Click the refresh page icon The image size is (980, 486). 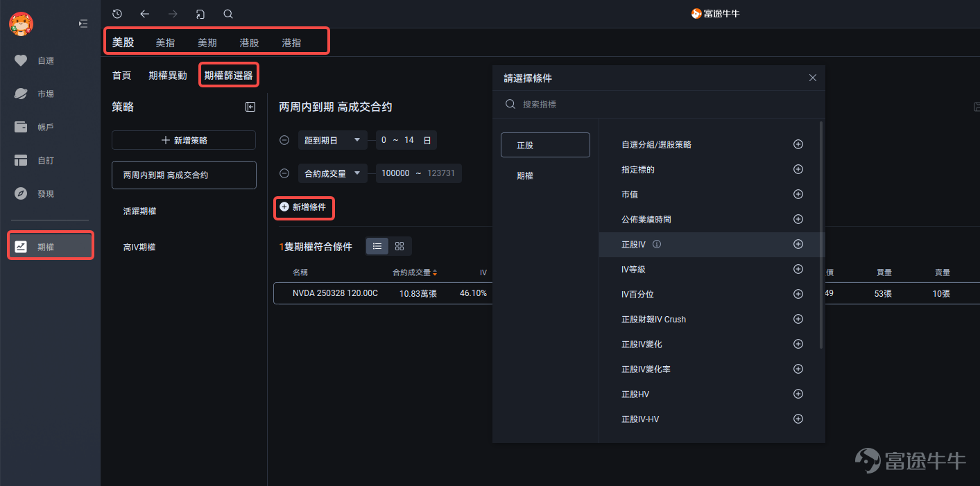(x=200, y=14)
